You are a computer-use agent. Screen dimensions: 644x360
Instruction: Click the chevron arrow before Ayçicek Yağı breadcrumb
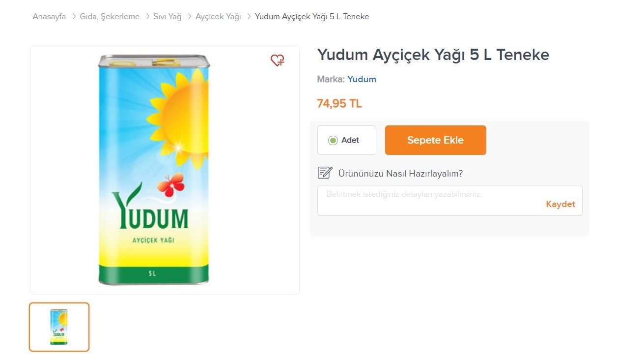(x=189, y=17)
